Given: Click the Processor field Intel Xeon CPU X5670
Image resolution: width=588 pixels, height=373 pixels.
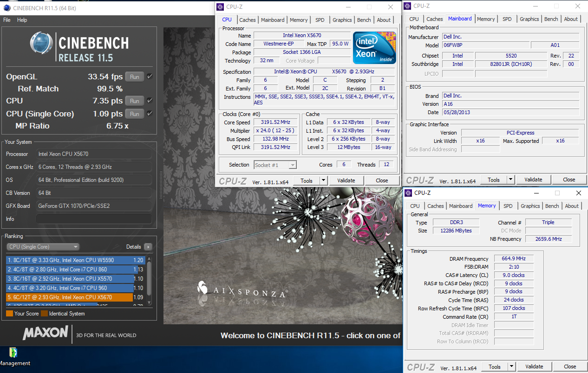Looking at the screenshot, I should tap(94, 154).
